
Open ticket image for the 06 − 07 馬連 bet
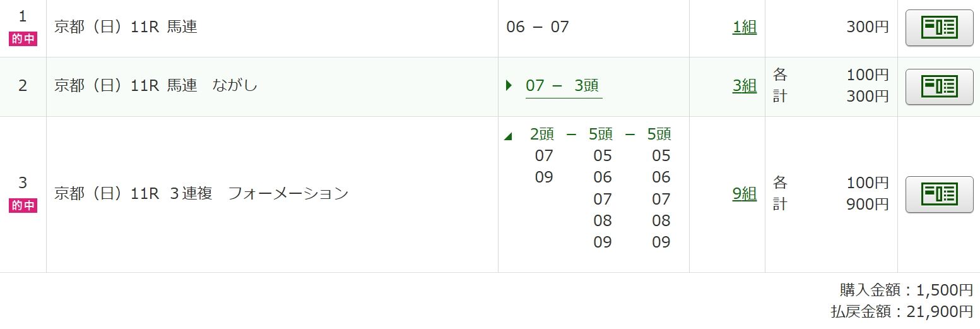[939, 28]
